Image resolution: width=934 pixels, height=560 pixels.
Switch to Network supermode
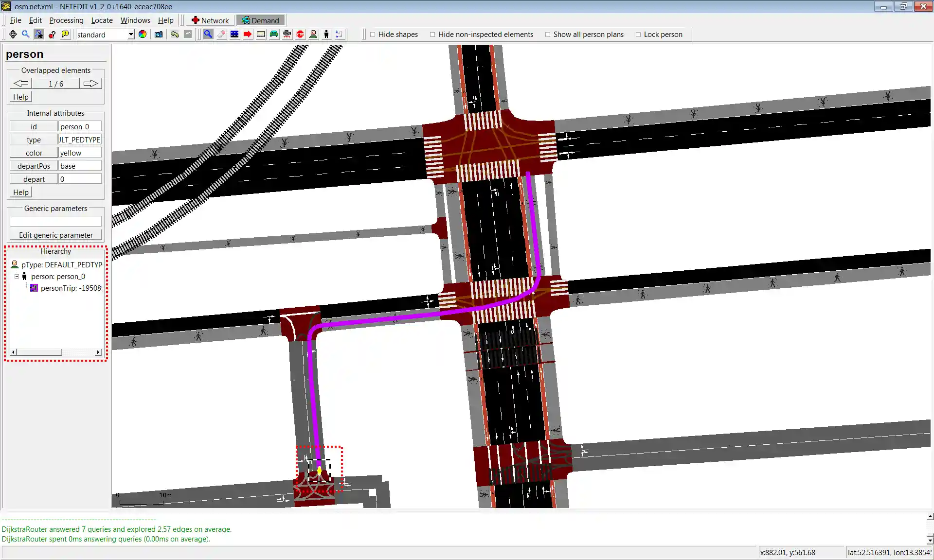click(x=210, y=20)
